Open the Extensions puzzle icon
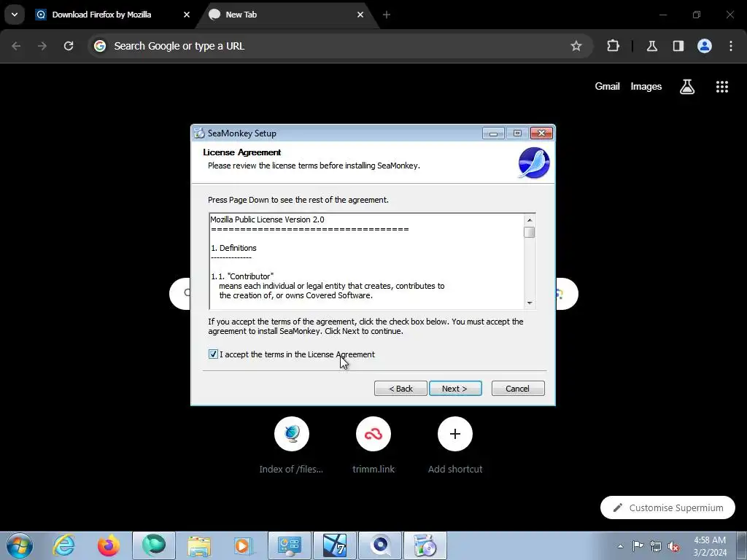The width and height of the screenshot is (747, 560). 613,46
